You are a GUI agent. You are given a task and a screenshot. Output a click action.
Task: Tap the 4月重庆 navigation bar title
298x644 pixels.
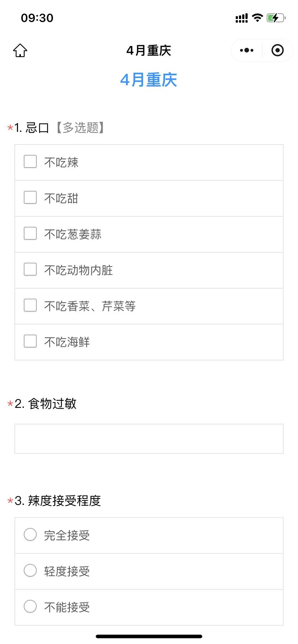click(149, 50)
